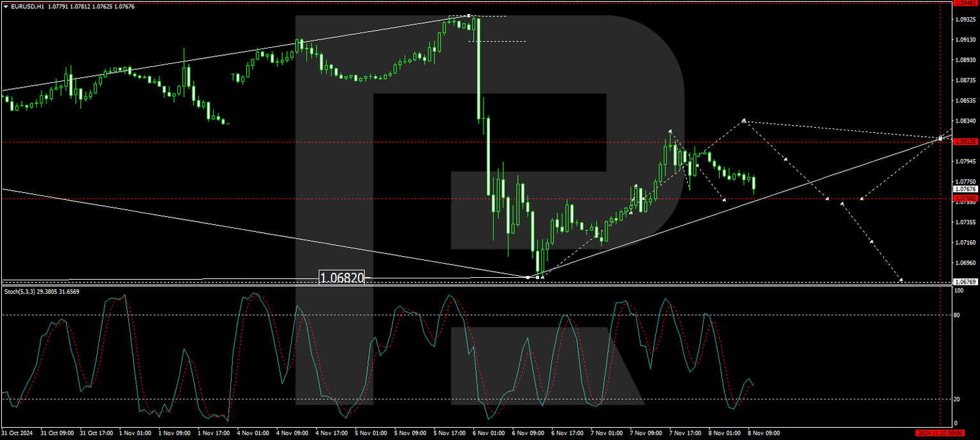Click the 7 Nov 09:00 time label
The width and height of the screenshot is (980, 440).
tap(646, 433)
